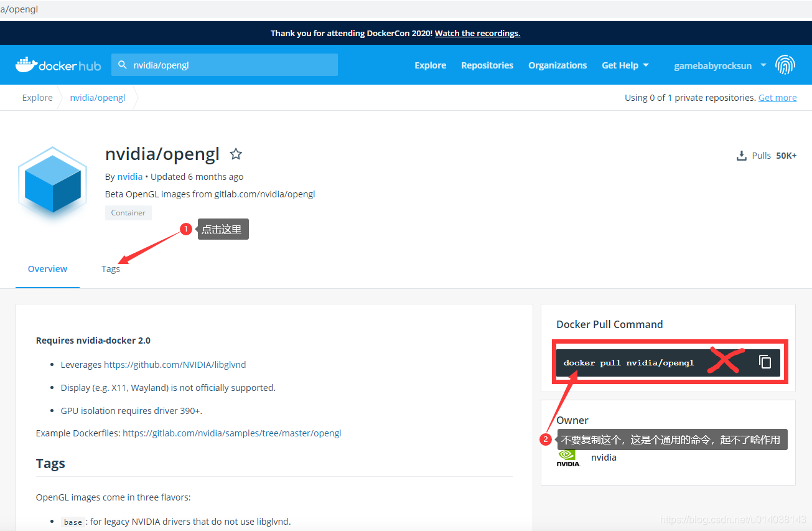Star the nvidia/opengl repository
Viewport: 812px width, 531px height.
(236, 154)
